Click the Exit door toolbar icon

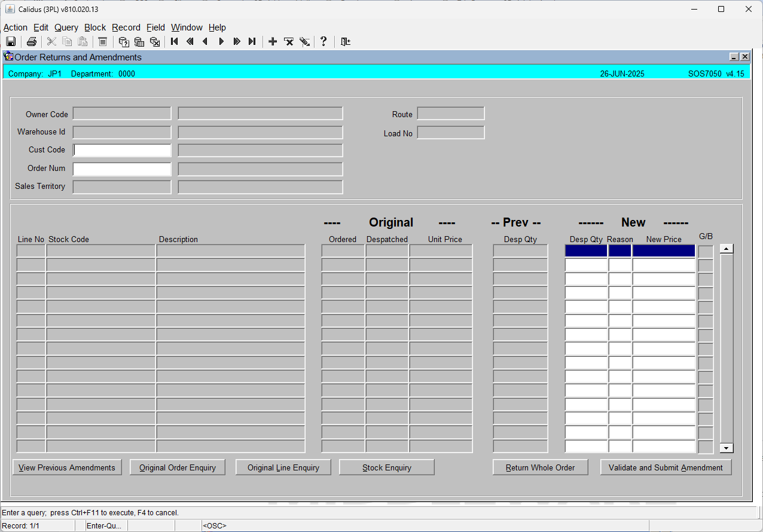tap(346, 41)
